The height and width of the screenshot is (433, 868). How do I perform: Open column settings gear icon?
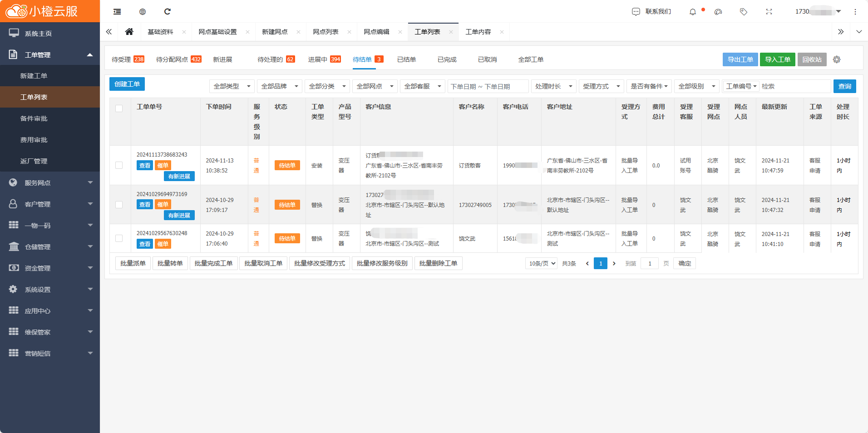pyautogui.click(x=837, y=59)
